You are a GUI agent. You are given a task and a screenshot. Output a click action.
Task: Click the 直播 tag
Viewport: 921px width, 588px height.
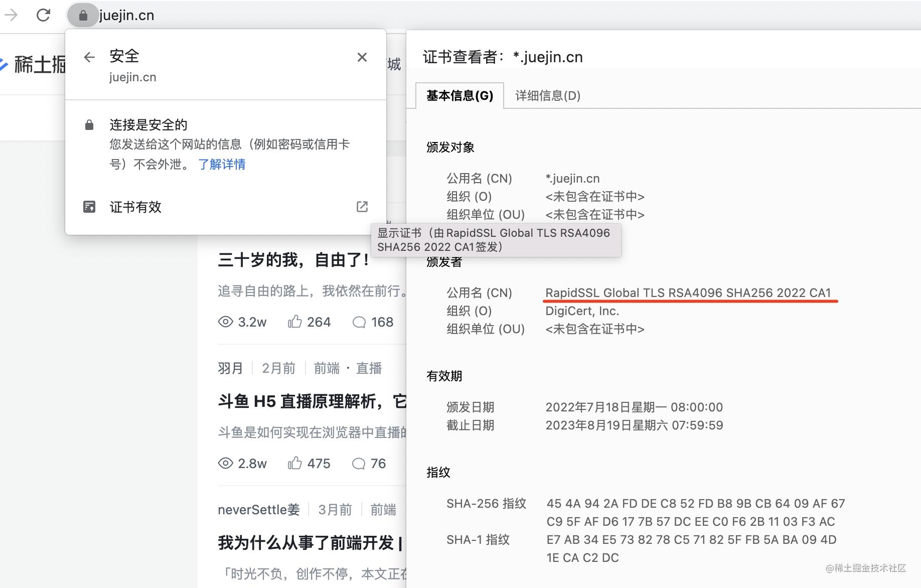pos(369,368)
